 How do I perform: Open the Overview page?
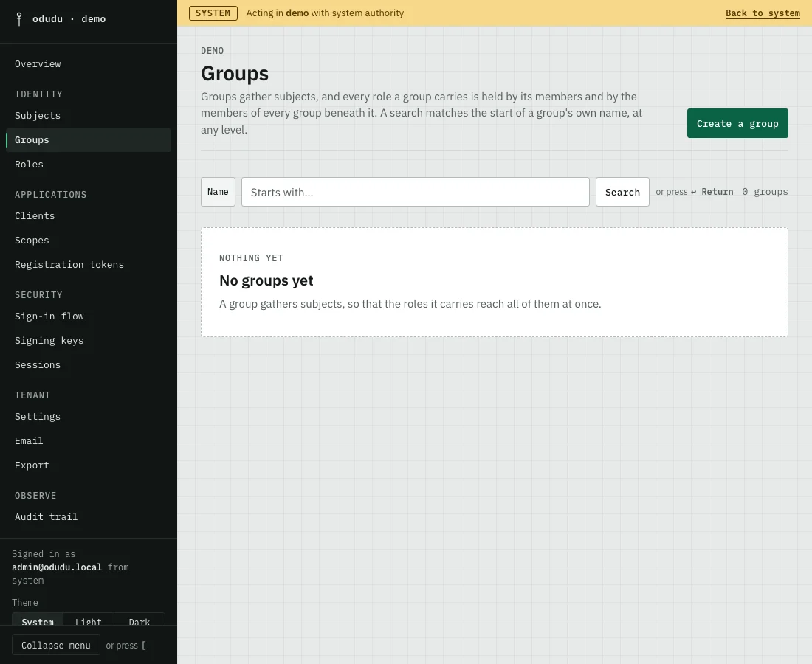click(89, 64)
